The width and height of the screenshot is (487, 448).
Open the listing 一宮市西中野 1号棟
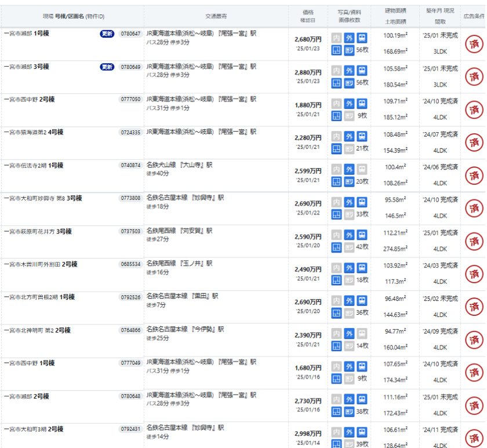pos(30,363)
